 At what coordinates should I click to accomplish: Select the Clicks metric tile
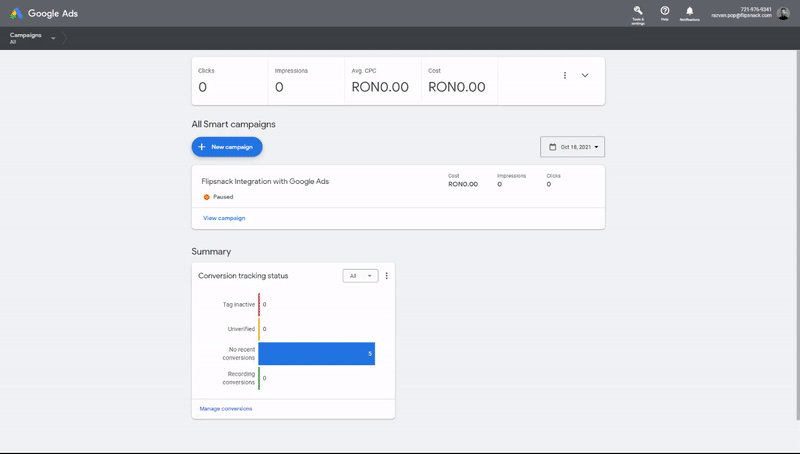click(x=230, y=81)
